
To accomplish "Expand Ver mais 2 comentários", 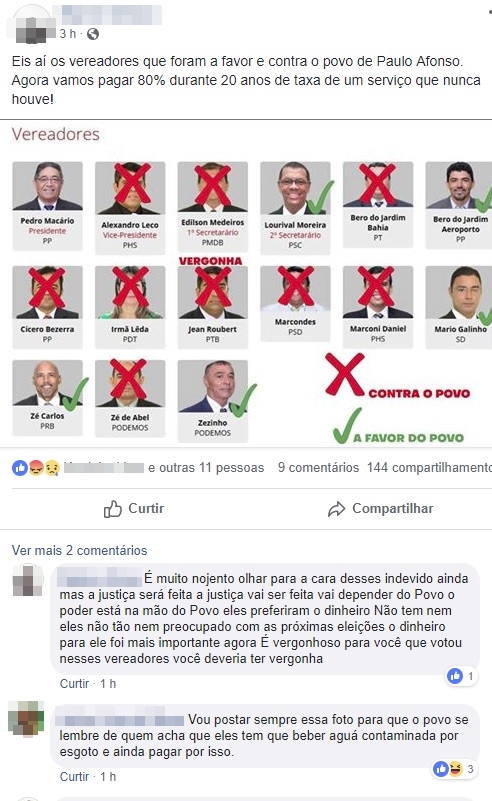I will tap(79, 550).
